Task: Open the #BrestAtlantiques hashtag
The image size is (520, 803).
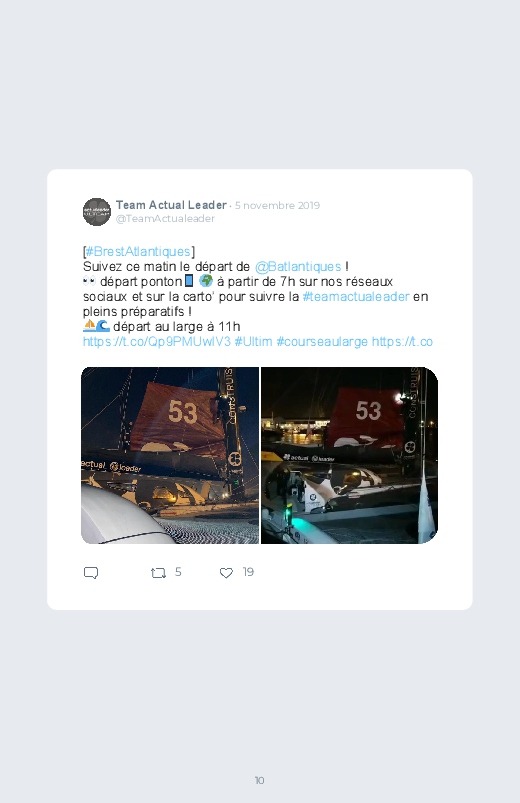Action: [x=138, y=251]
